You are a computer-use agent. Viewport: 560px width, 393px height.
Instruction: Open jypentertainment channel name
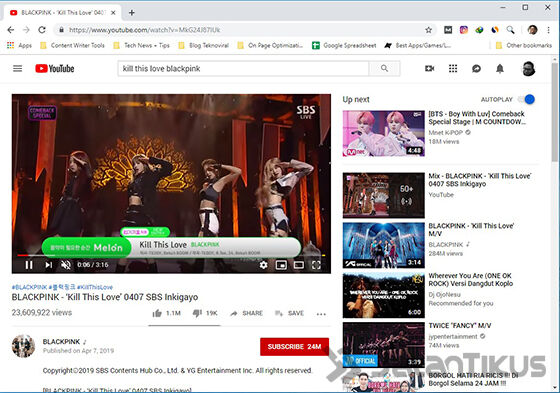(x=453, y=337)
